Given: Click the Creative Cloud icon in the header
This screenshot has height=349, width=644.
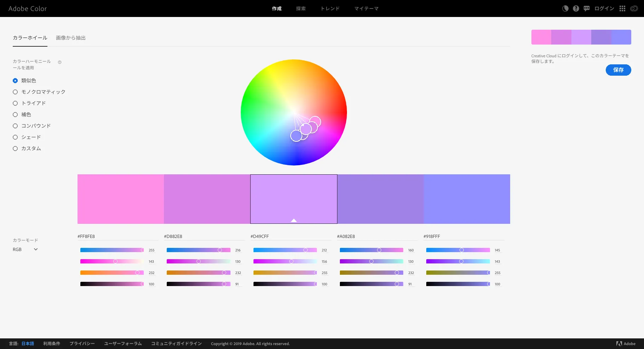Looking at the screenshot, I should (x=634, y=8).
